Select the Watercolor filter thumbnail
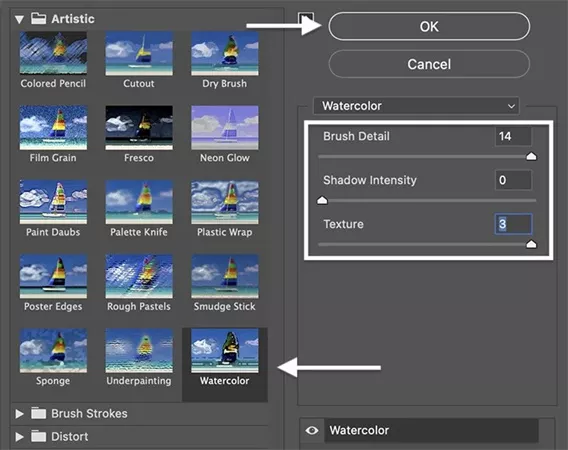 click(x=225, y=350)
